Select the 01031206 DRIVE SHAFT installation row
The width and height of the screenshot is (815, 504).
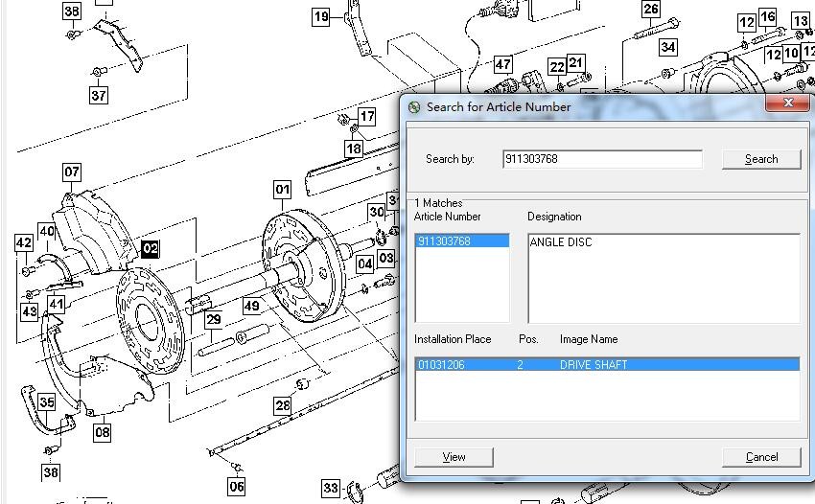pos(607,364)
